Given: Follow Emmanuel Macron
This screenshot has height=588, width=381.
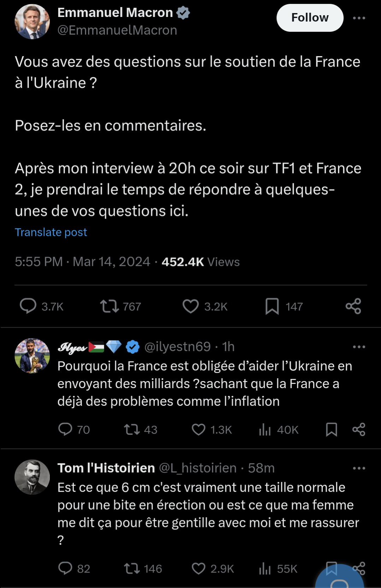Looking at the screenshot, I should coord(310,18).
